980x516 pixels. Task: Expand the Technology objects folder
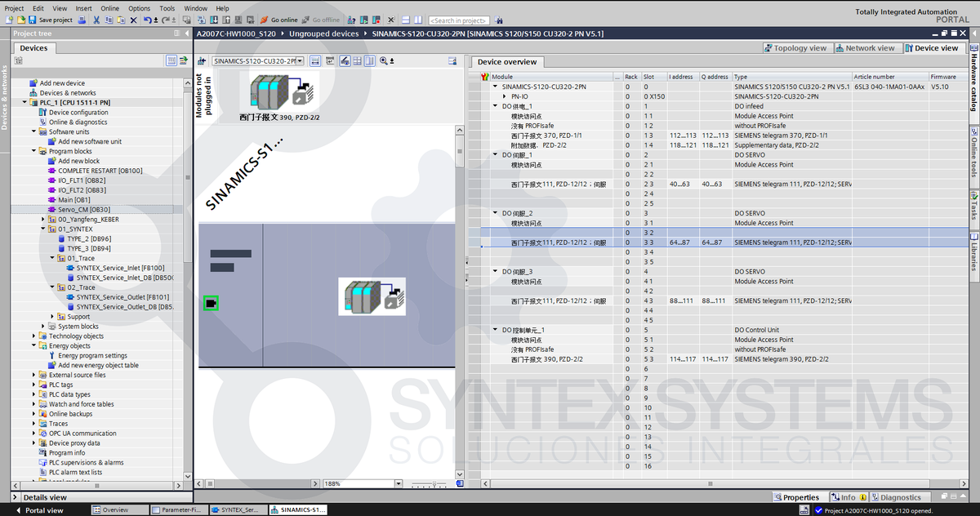coord(34,336)
